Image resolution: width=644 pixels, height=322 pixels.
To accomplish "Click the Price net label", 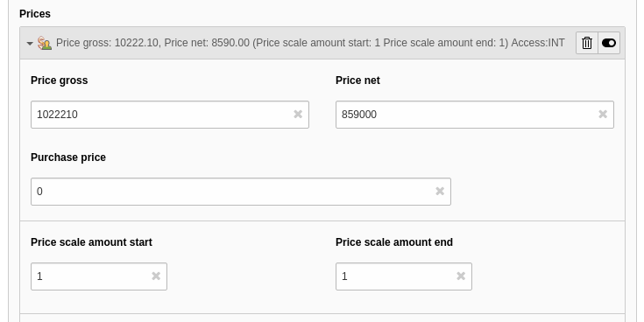I will [x=357, y=80].
